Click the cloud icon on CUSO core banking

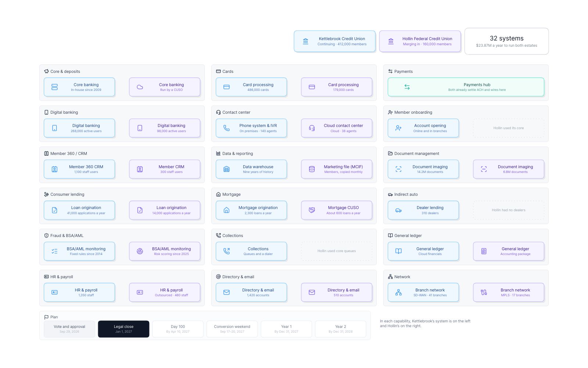[x=140, y=87]
